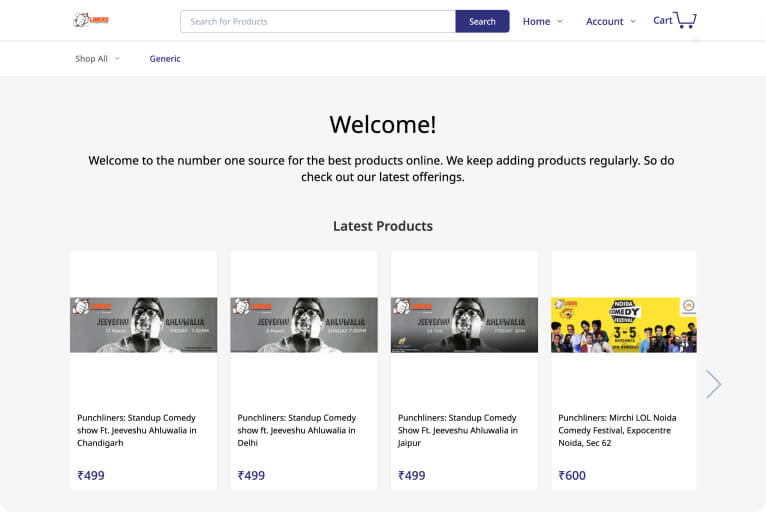The image size is (766, 512).
Task: Click the next products carousel arrow
Action: pyautogui.click(x=713, y=384)
